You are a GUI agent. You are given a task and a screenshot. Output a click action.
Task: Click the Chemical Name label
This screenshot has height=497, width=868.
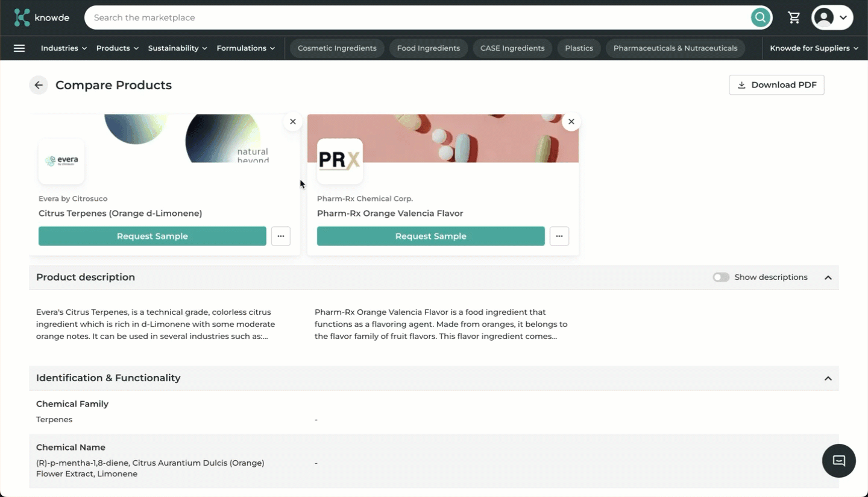tap(71, 448)
